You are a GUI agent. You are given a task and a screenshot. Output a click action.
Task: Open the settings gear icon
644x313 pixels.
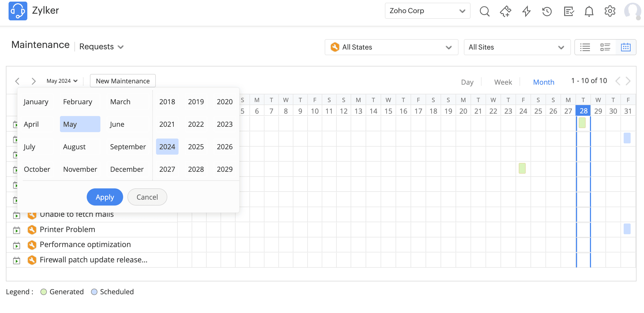click(x=610, y=11)
